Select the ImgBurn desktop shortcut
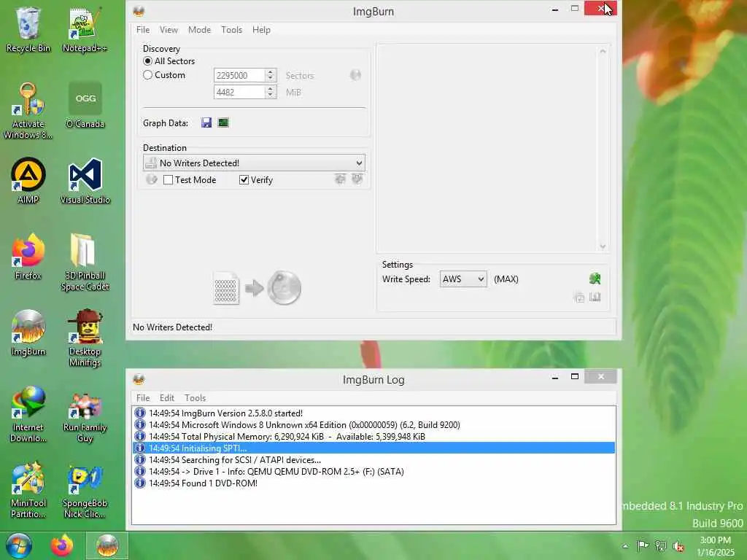 pyautogui.click(x=28, y=332)
